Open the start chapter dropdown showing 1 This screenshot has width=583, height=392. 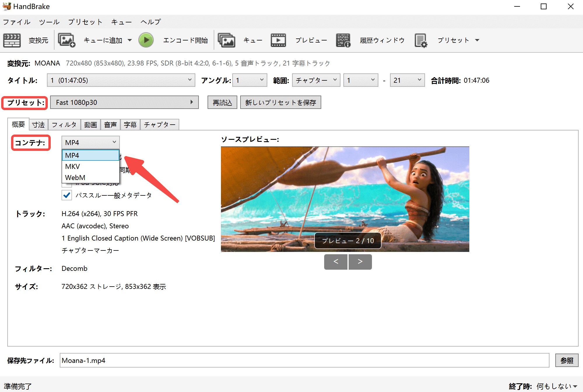pos(361,80)
